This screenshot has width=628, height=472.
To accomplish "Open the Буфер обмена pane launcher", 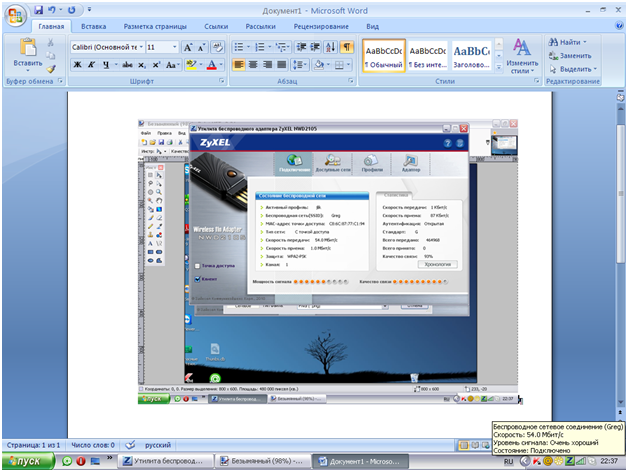I will (x=61, y=81).
